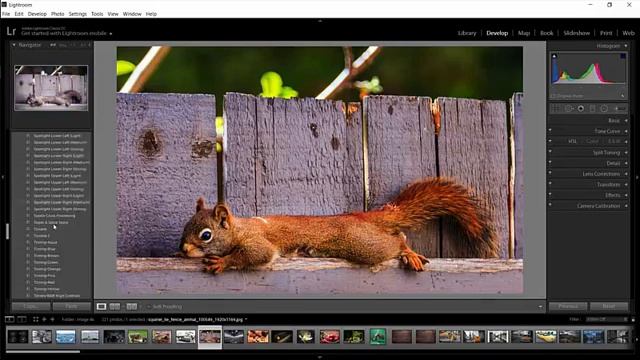The height and width of the screenshot is (360, 640).
Task: Apply the Sepia Tone preset
Action: [51, 222]
